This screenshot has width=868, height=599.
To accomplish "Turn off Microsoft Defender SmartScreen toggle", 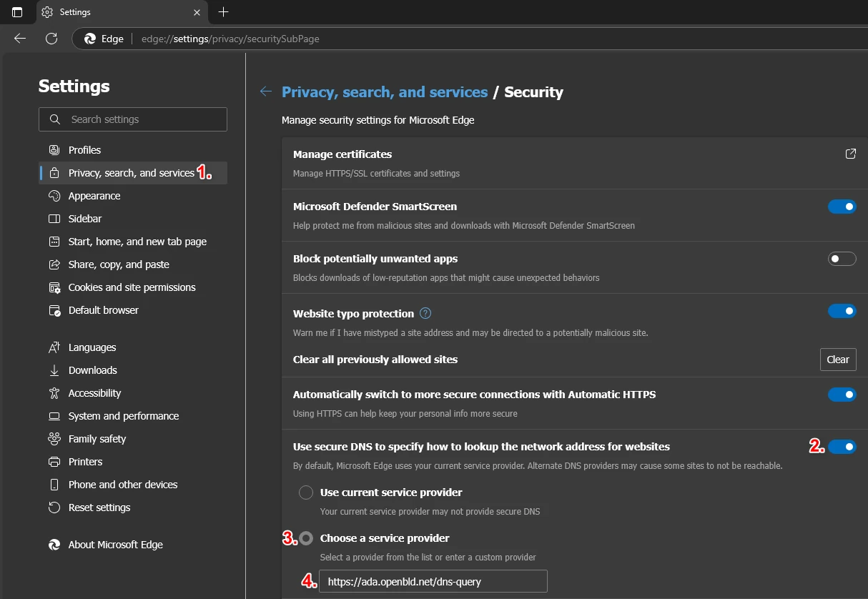I will [842, 207].
